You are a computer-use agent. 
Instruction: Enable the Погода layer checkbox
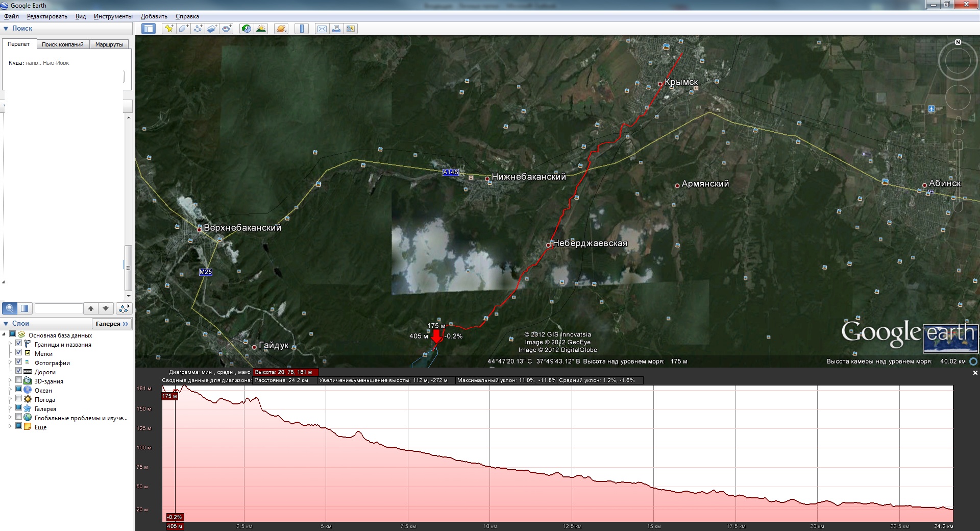(x=19, y=399)
